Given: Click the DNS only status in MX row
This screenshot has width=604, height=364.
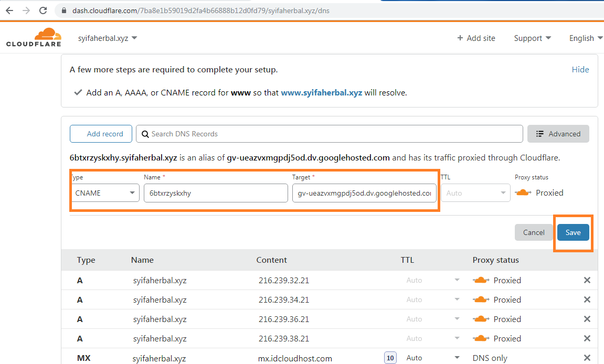Looking at the screenshot, I should 490,358.
